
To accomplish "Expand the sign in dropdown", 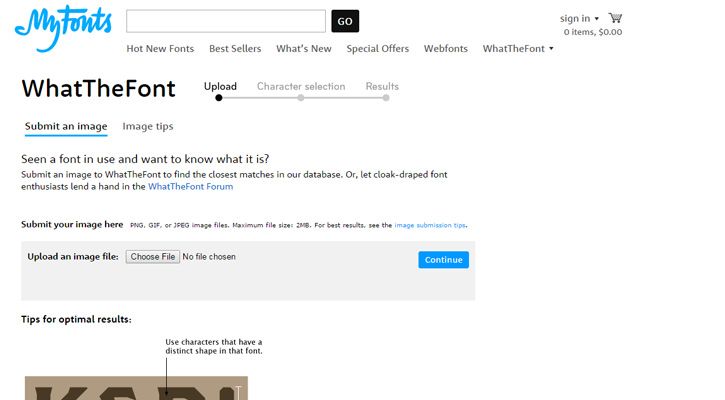I will [579, 18].
